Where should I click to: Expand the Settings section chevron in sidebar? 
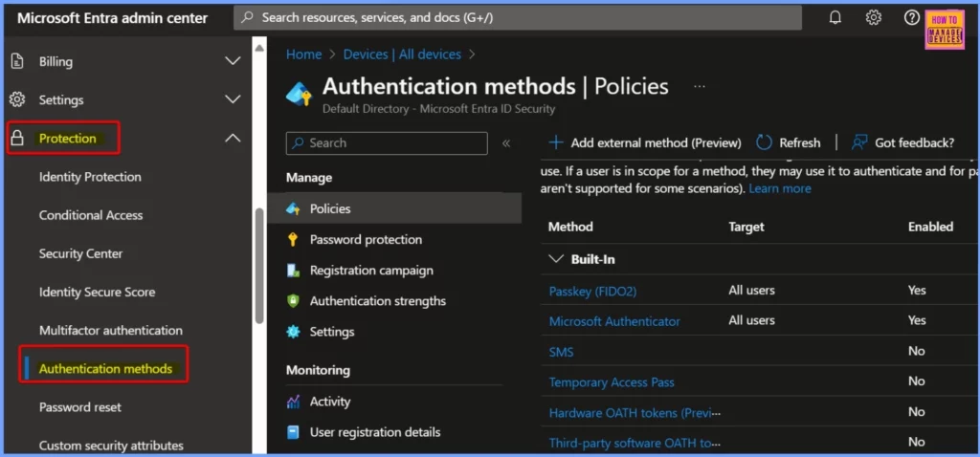pos(233,99)
